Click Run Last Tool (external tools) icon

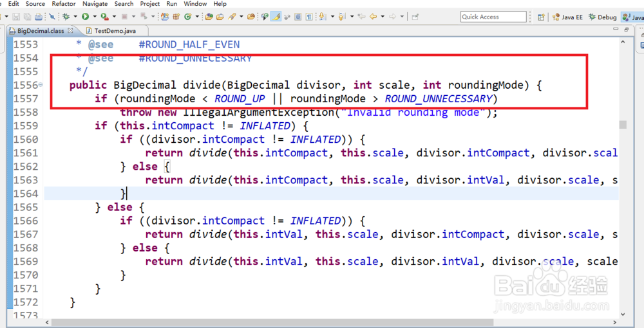click(x=105, y=17)
